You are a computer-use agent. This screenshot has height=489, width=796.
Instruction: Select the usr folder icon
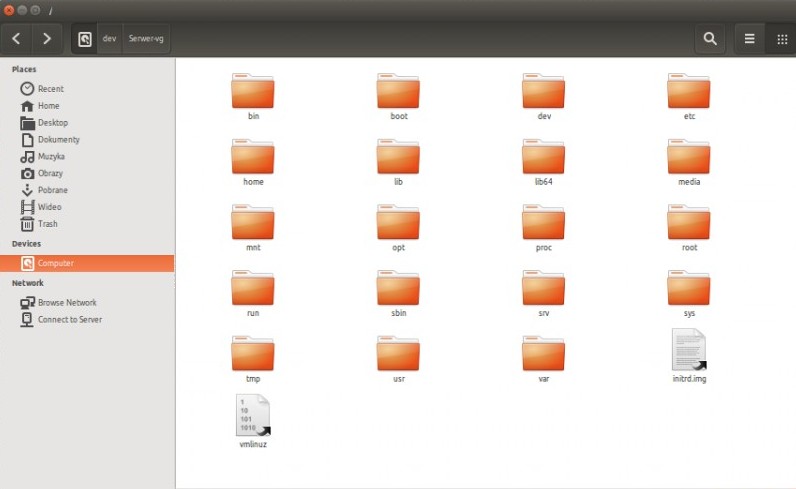399,353
